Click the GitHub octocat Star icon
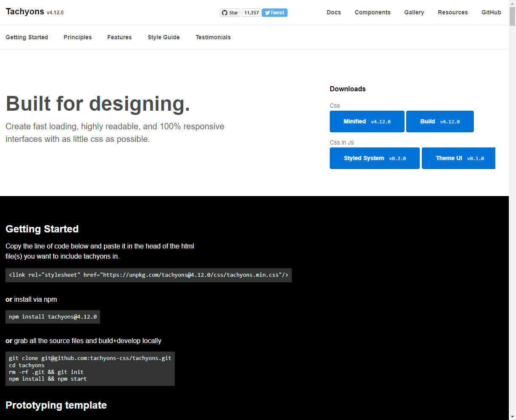 [x=225, y=13]
